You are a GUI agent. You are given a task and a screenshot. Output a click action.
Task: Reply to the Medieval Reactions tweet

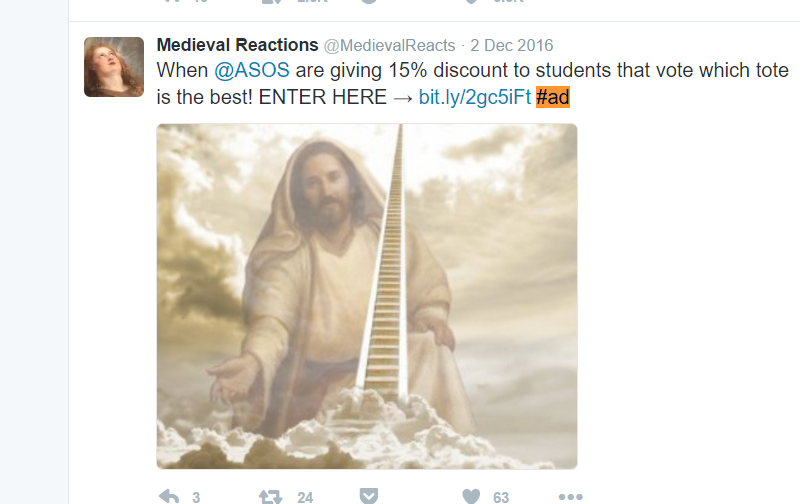[169, 496]
